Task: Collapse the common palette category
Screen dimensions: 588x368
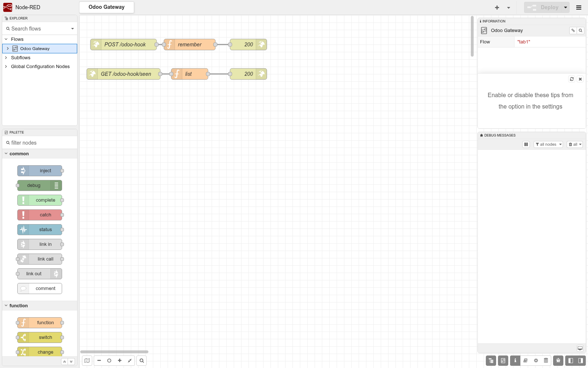Action: coord(40,154)
